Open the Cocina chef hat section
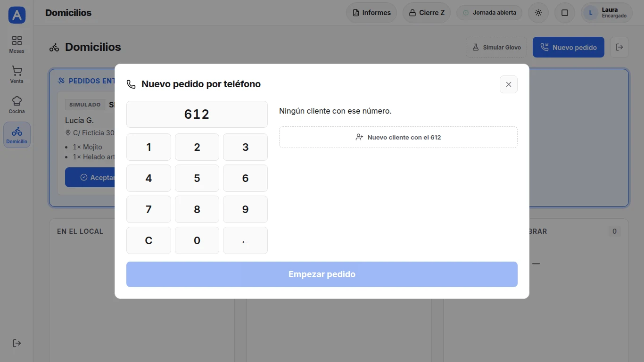 (x=17, y=105)
